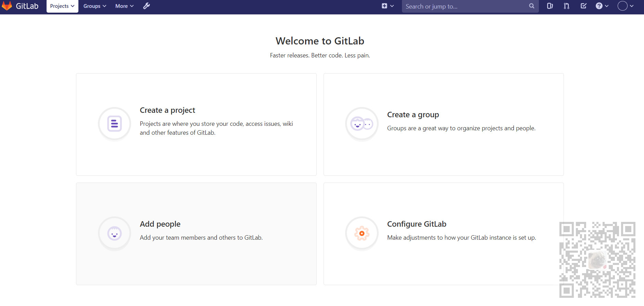Open Admin Area wrench icon
644x306 pixels.
click(x=147, y=6)
